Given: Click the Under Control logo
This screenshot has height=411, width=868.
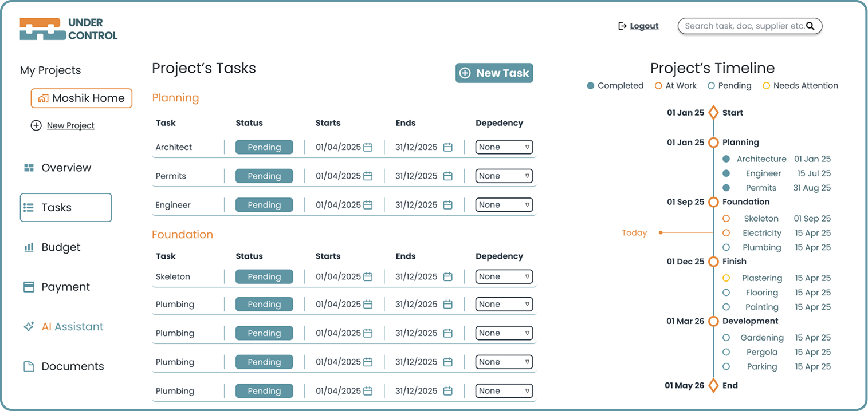Looking at the screenshot, I should [68, 29].
